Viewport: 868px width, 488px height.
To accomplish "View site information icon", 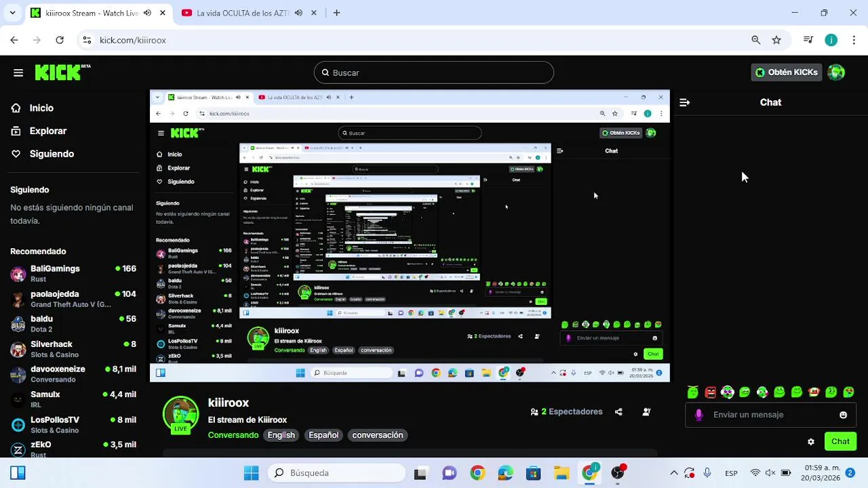I will (87, 40).
